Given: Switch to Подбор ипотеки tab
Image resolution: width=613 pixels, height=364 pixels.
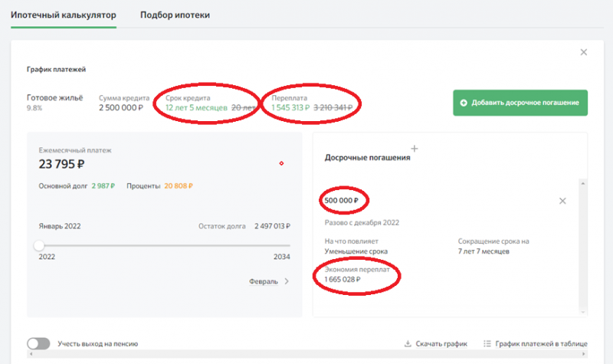Looking at the screenshot, I should pyautogui.click(x=175, y=15).
